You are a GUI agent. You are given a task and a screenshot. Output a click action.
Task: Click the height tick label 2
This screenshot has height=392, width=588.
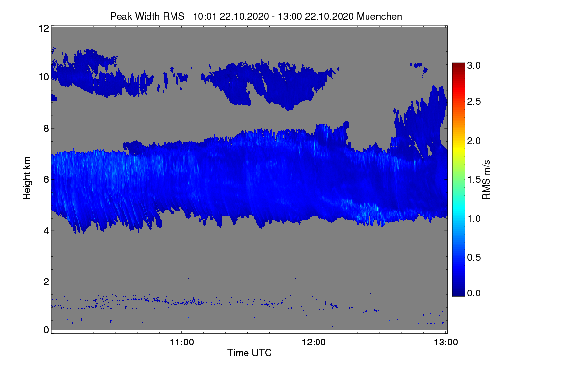coord(46,282)
